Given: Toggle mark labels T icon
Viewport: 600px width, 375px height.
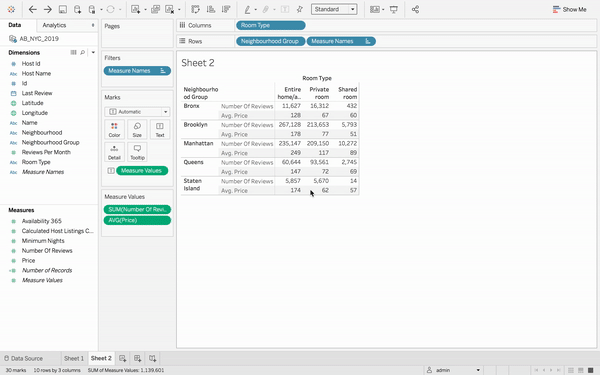Looking at the screenshot, I should [285, 9].
